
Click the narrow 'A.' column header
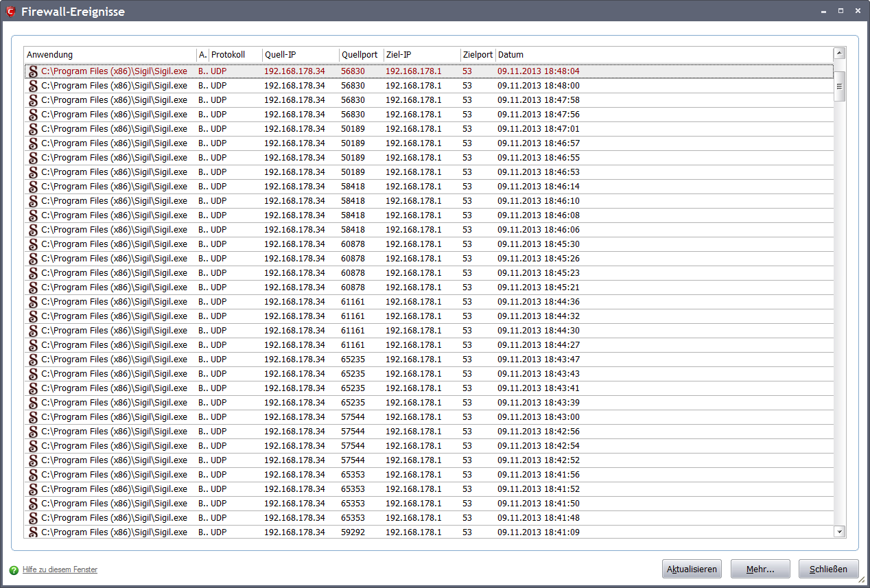pos(202,55)
